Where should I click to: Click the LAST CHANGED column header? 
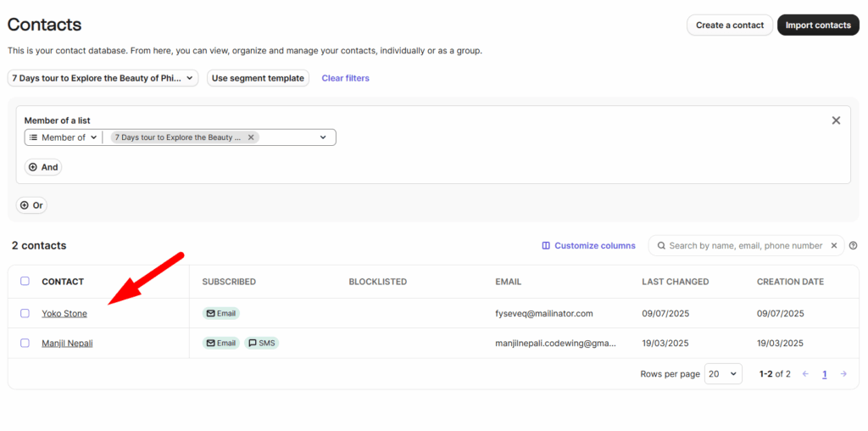[x=676, y=282]
